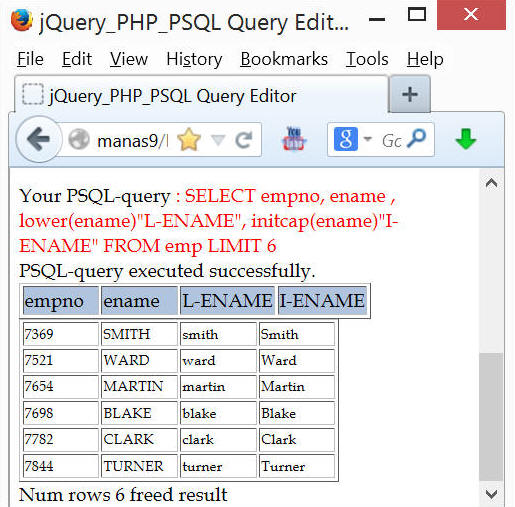
Task: Bookmark this page with the star icon
Action: coord(189,140)
